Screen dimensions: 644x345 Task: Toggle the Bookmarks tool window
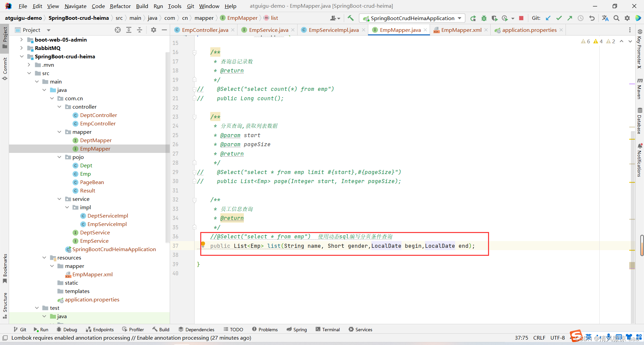coord(5,269)
